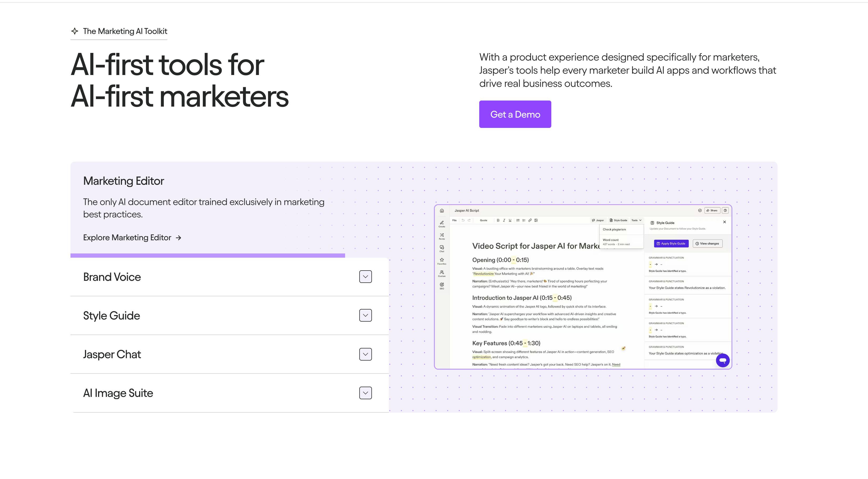Open Chat in the editor sidebar
The height and width of the screenshot is (479, 868).
click(x=442, y=249)
